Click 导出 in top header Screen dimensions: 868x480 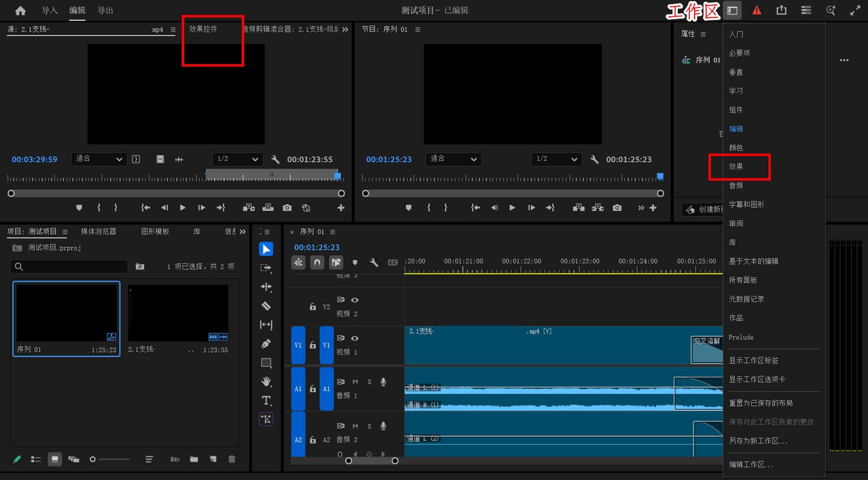click(106, 10)
